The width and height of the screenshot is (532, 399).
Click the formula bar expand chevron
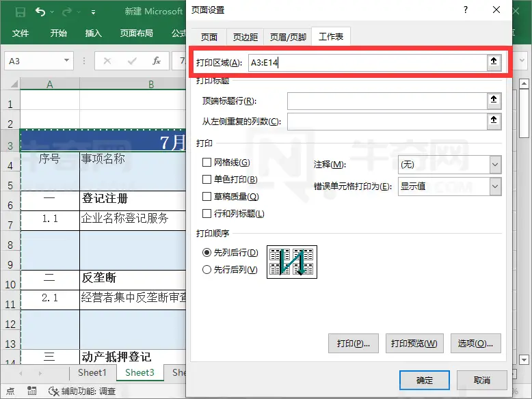click(x=522, y=61)
